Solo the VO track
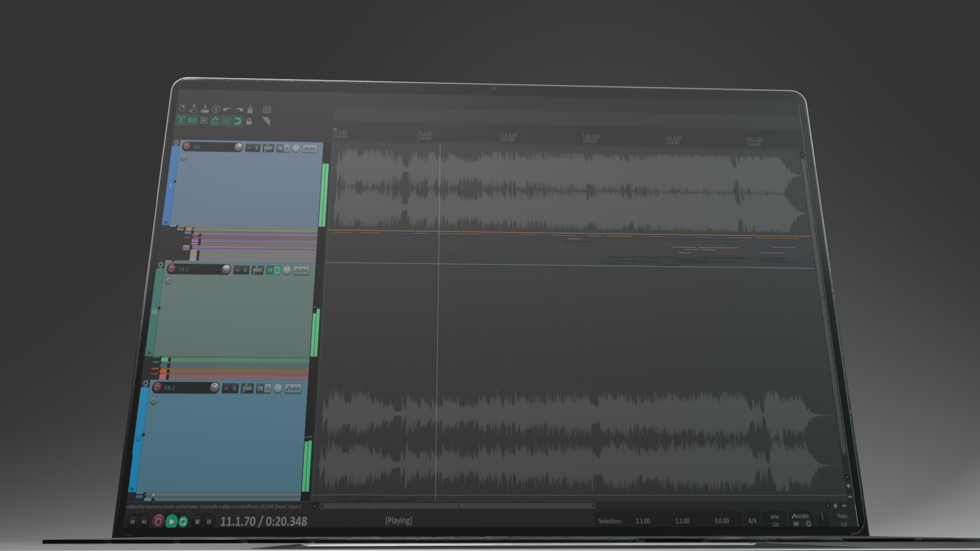 click(257, 148)
